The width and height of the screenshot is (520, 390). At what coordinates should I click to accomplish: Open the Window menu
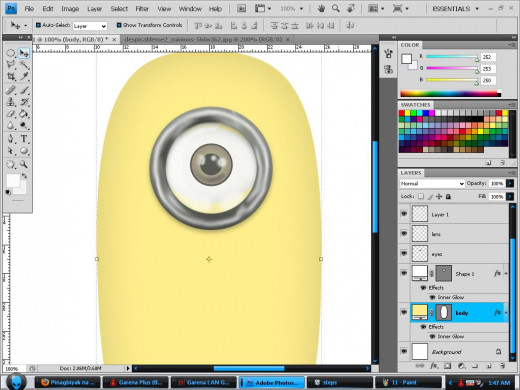pos(190,9)
